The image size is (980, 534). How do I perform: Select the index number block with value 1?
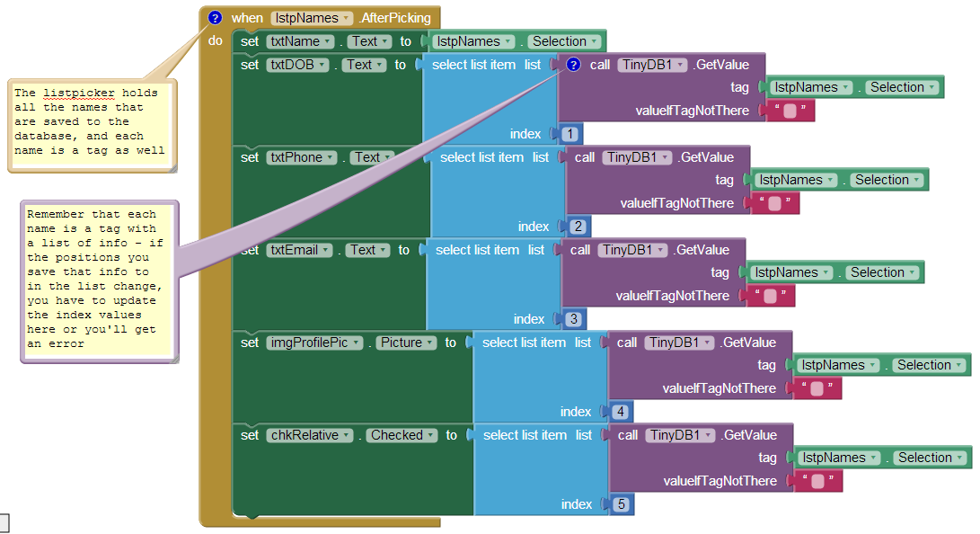click(569, 133)
